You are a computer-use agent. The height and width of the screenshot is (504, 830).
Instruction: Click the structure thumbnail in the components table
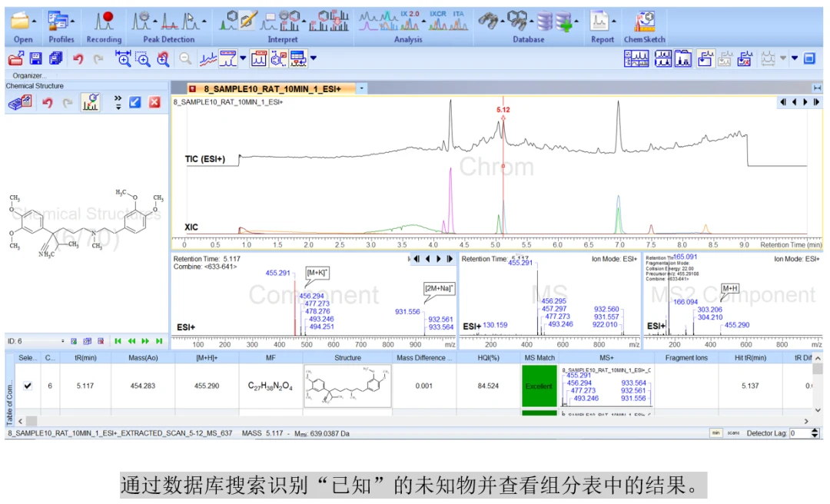(x=348, y=386)
